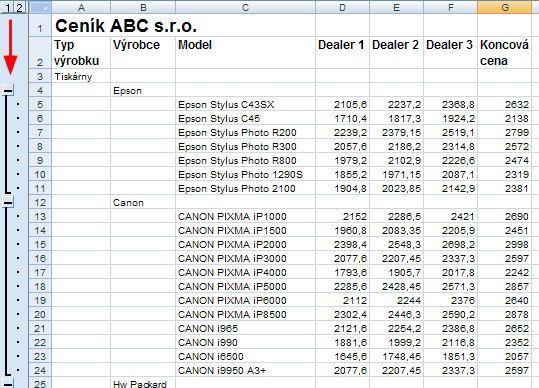Click cell 'CANON PIXMA iP6000'

(245, 300)
